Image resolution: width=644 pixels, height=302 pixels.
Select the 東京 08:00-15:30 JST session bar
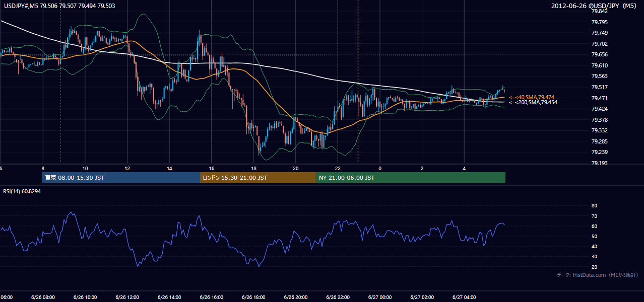click(121, 178)
